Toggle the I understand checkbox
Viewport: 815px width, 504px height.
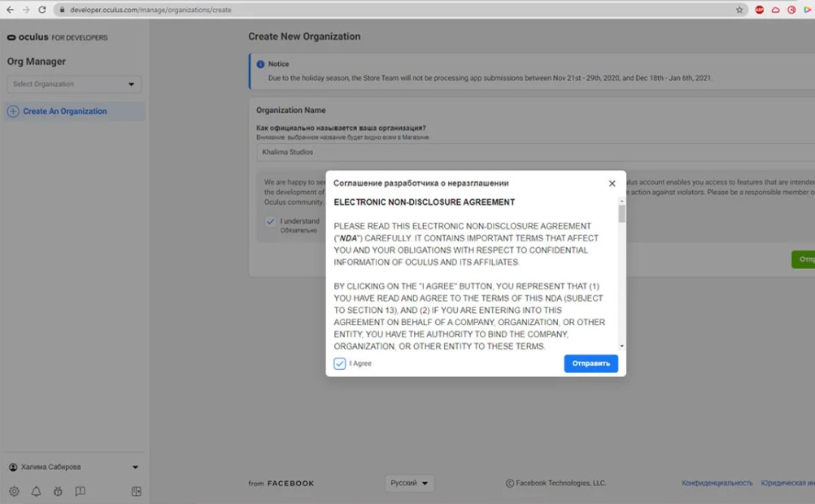coord(271,220)
